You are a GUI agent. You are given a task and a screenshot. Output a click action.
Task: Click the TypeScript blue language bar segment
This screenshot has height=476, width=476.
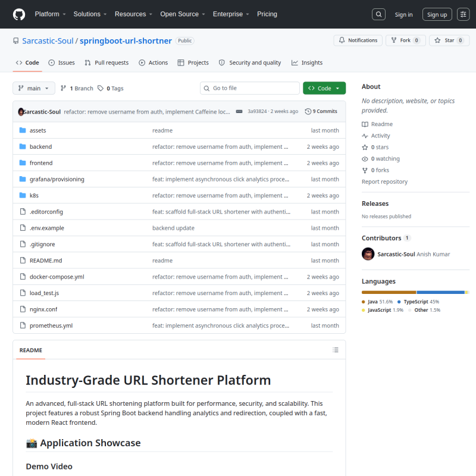point(440,292)
